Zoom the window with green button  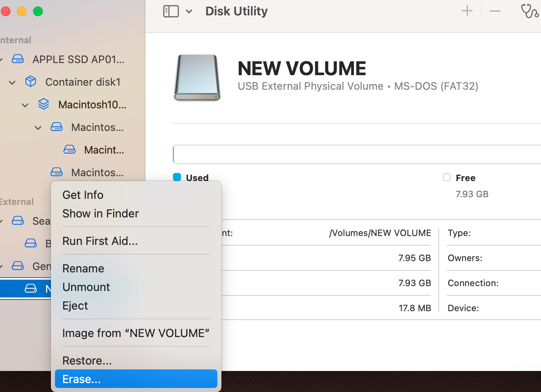coord(38,11)
